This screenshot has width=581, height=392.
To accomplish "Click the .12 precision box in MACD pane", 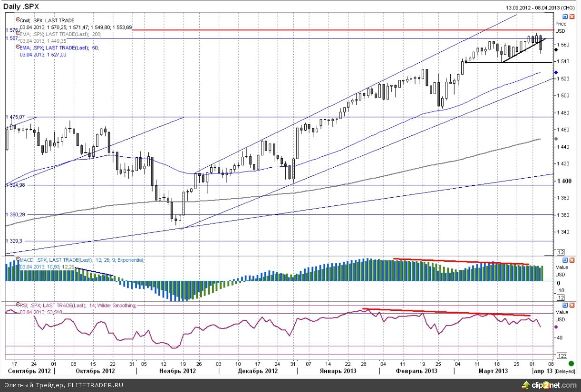I will [561, 297].
